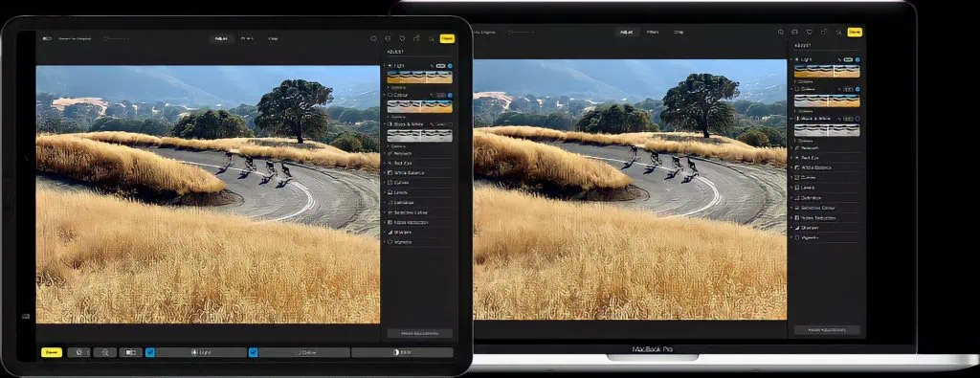Image resolution: width=980 pixels, height=378 pixels.
Task: Click the rotate icon in iPad toolbar
Action: [416, 38]
